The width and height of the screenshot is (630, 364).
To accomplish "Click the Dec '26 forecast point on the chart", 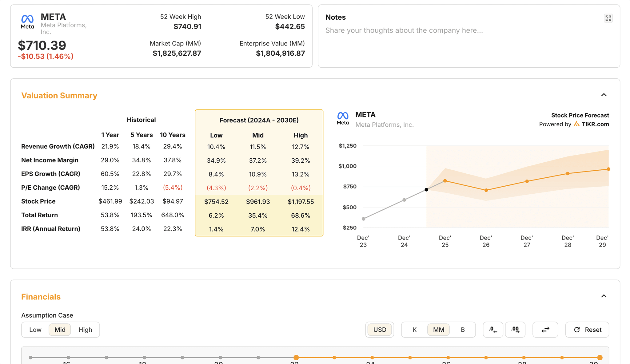I will (x=486, y=190).
